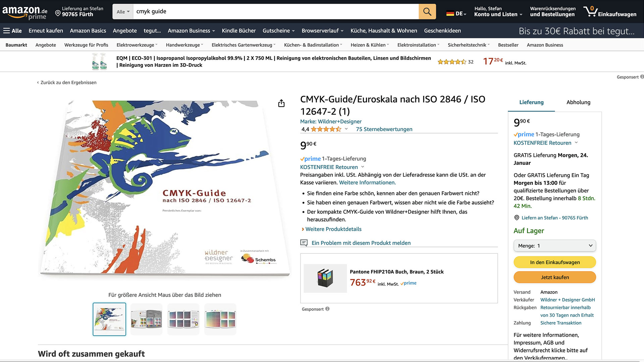
Task: Click the report problem speech bubble icon
Action: point(305,242)
